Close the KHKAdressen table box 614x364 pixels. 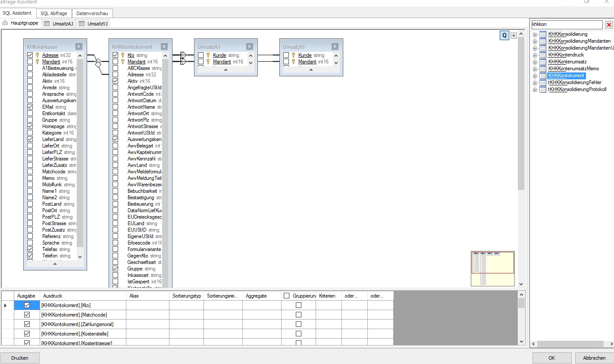[x=78, y=47]
